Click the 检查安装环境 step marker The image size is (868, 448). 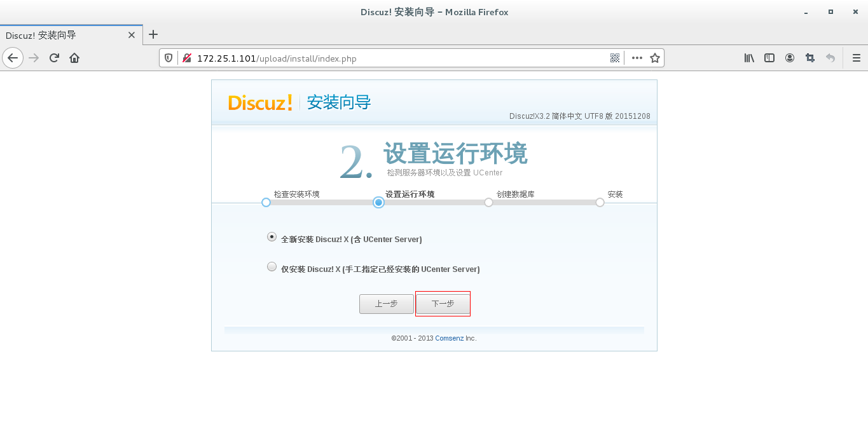click(266, 202)
